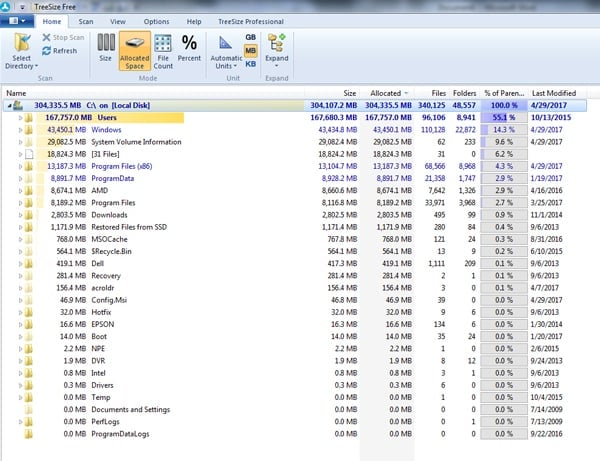Click the Restored Files from SSD folder icon
600x461 pixels.
29,227
